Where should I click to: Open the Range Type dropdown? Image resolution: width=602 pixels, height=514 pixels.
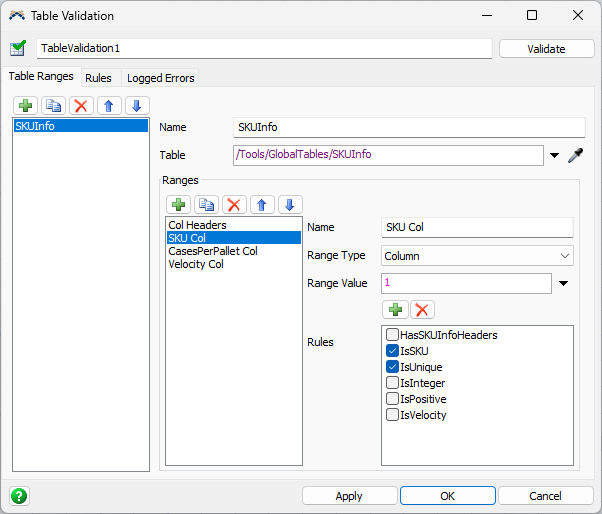(478, 256)
